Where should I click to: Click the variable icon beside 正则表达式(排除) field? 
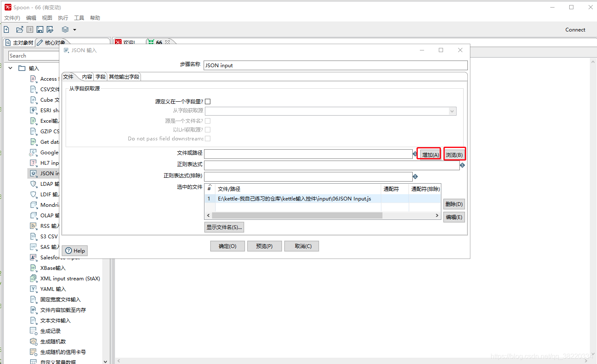tap(415, 177)
